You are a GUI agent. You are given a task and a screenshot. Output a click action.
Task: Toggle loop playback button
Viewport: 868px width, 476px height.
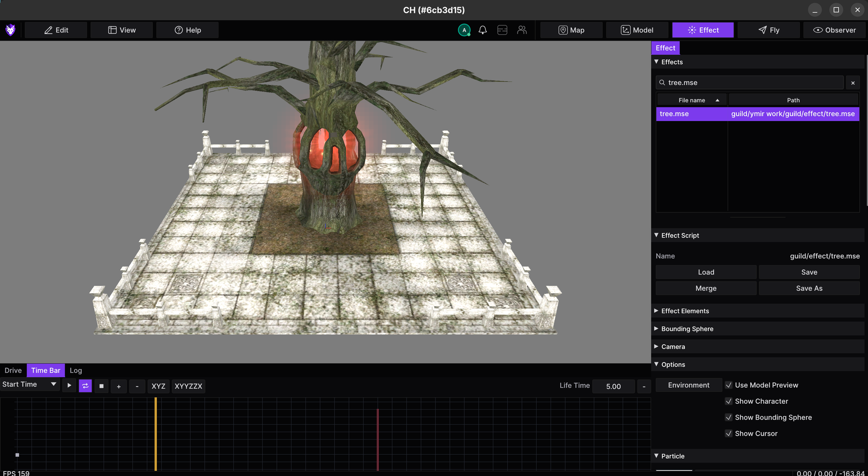point(85,386)
